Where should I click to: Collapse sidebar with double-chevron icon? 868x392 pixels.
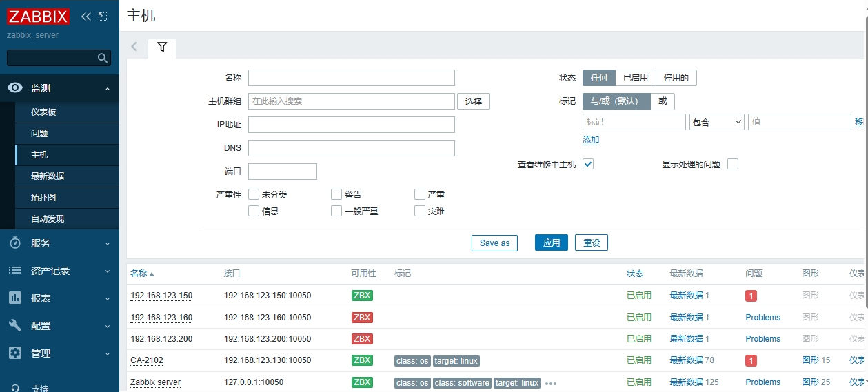click(86, 17)
